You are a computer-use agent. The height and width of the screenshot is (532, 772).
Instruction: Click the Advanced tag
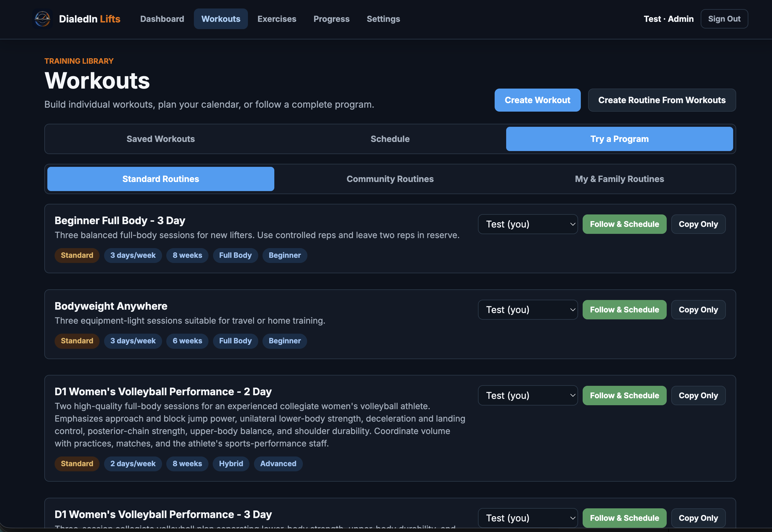coord(278,464)
